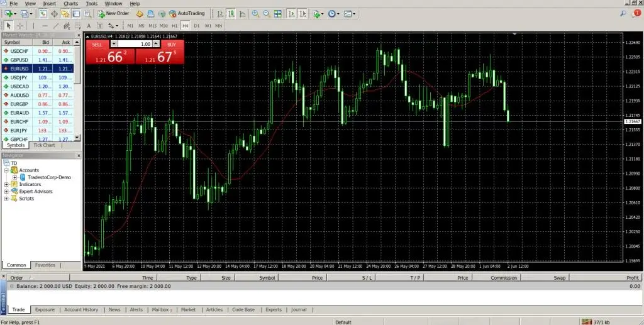Open the Templates icon

347,14
